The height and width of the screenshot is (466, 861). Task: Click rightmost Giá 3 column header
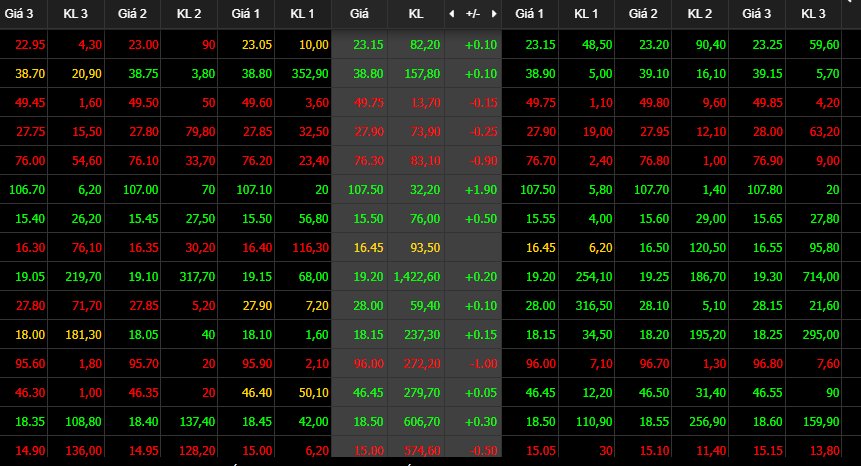(757, 14)
